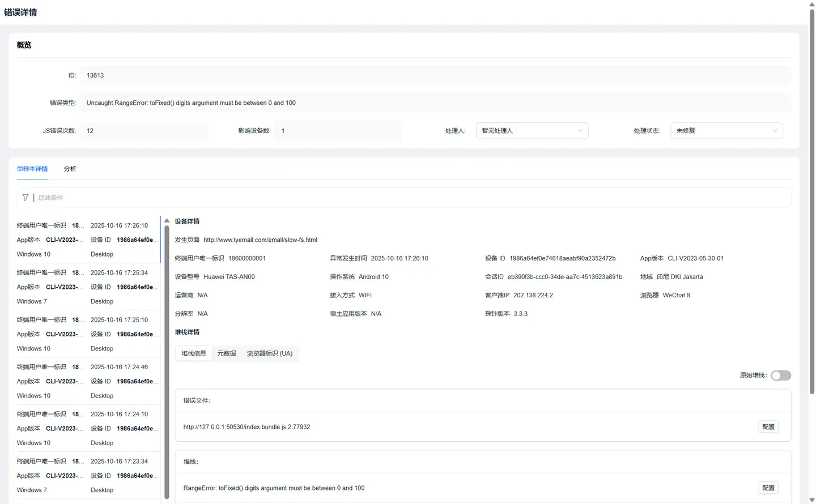Click the page scrollbar up arrow

[x=811, y=4]
